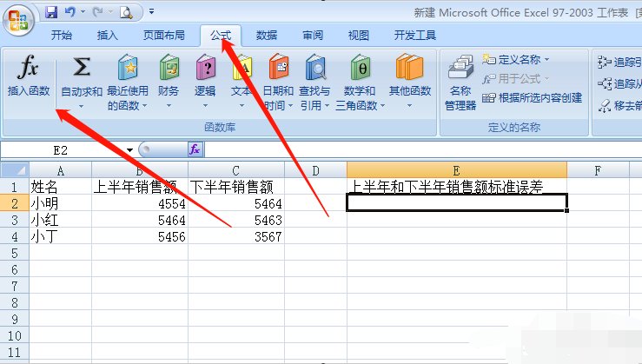This screenshot has width=642, height=364.
Task: Select cell with 姓名
Action: point(60,187)
